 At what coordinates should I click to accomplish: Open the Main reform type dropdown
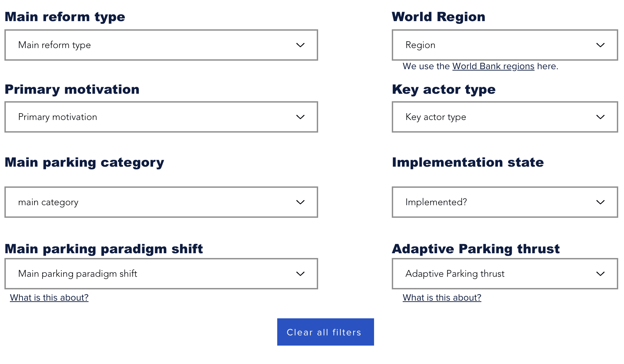[x=161, y=45]
